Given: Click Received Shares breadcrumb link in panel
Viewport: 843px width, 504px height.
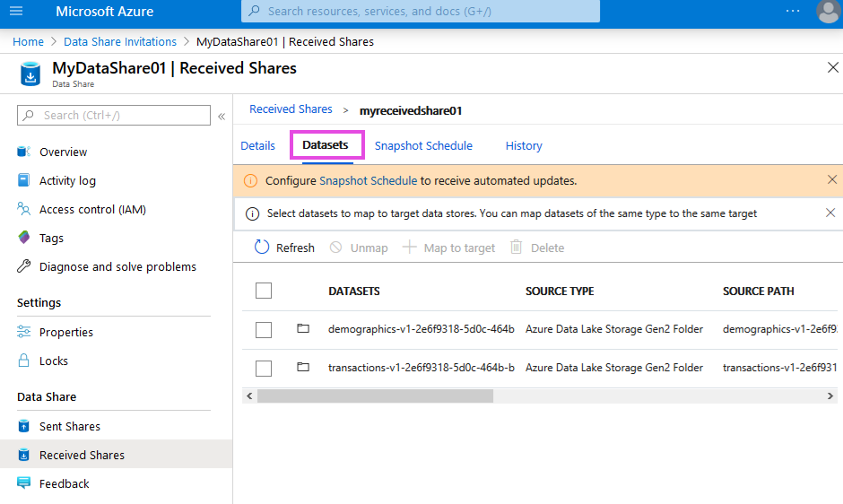Looking at the screenshot, I should [291, 109].
